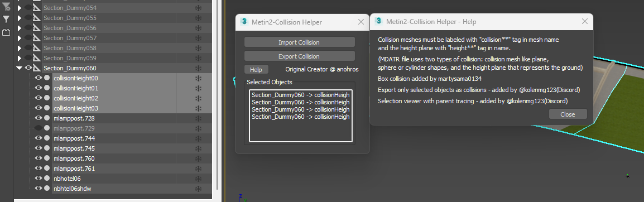Close Metin2-Collision Helper window with X
Image resolution: width=644 pixels, height=202 pixels.
coord(361,22)
